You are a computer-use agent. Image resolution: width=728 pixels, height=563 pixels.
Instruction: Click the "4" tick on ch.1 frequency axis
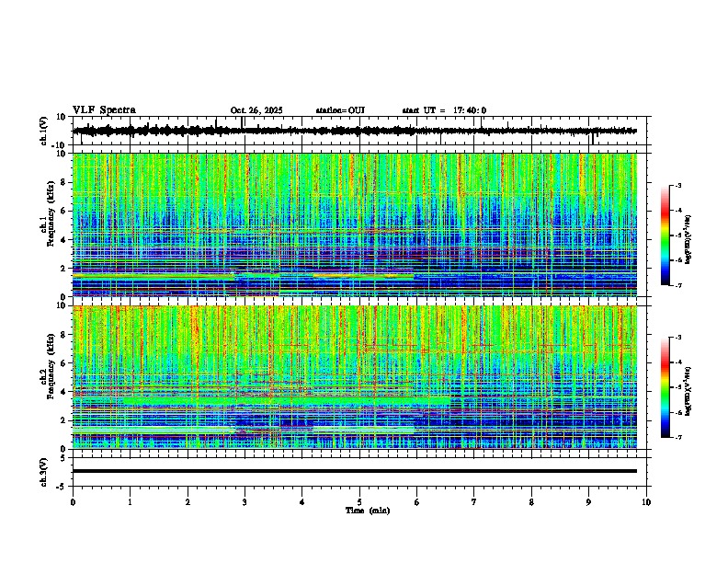click(64, 240)
